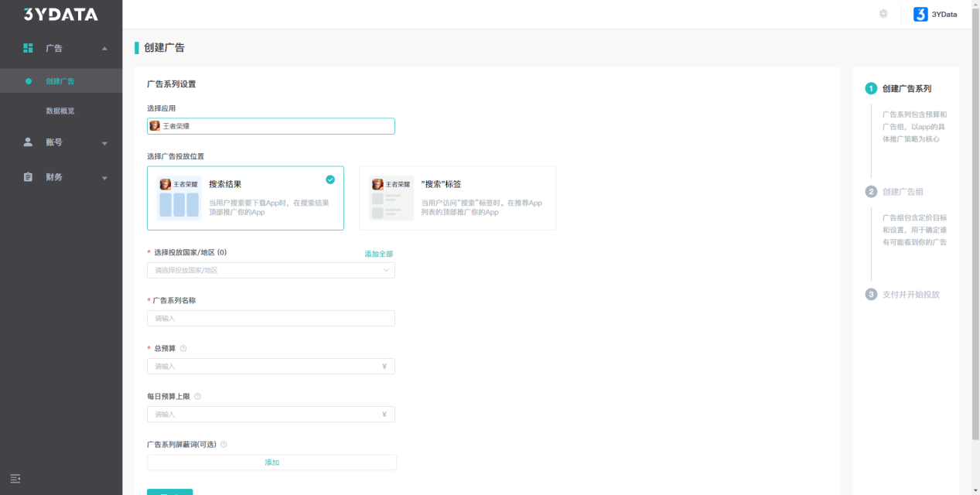Expand the 财务 sidebar menu arrow

pos(104,178)
